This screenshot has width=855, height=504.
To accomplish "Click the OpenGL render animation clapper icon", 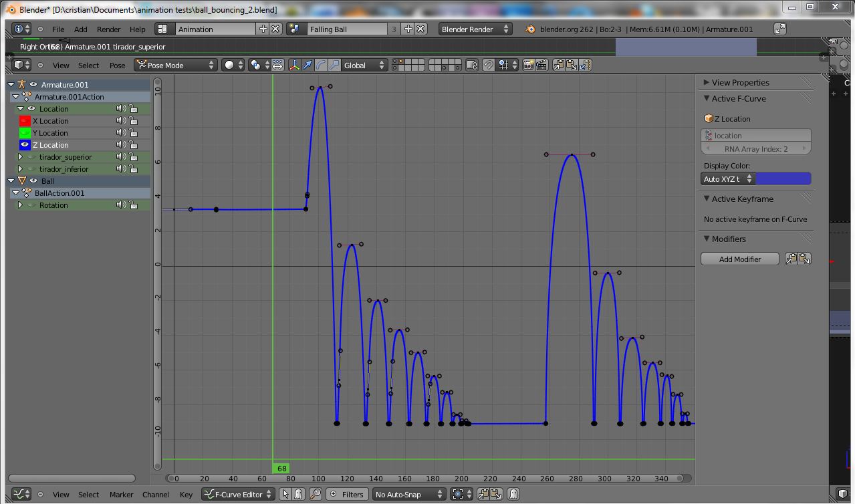I will 541,65.
